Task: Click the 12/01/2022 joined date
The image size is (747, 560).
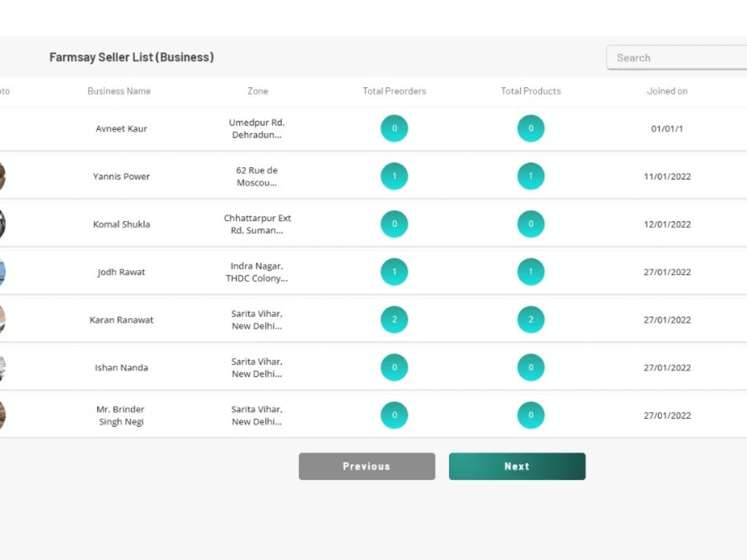Action: point(667,224)
